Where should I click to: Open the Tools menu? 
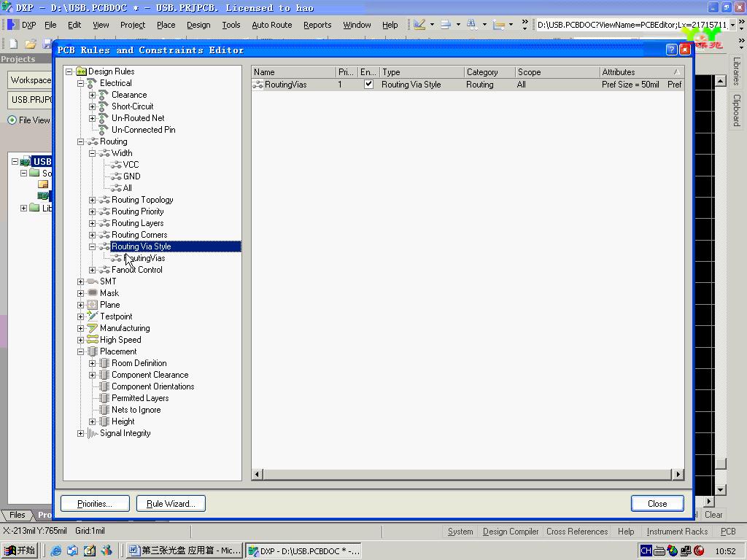tap(231, 25)
